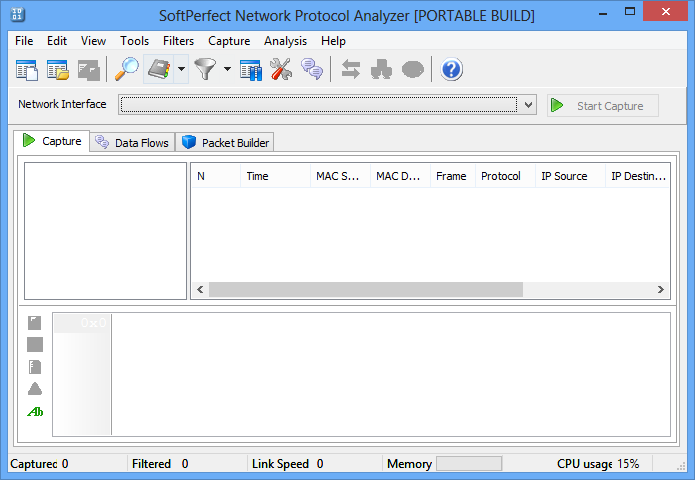Click the Link Speed 0 status entry
Screen dimensions: 695x480
click(288, 464)
